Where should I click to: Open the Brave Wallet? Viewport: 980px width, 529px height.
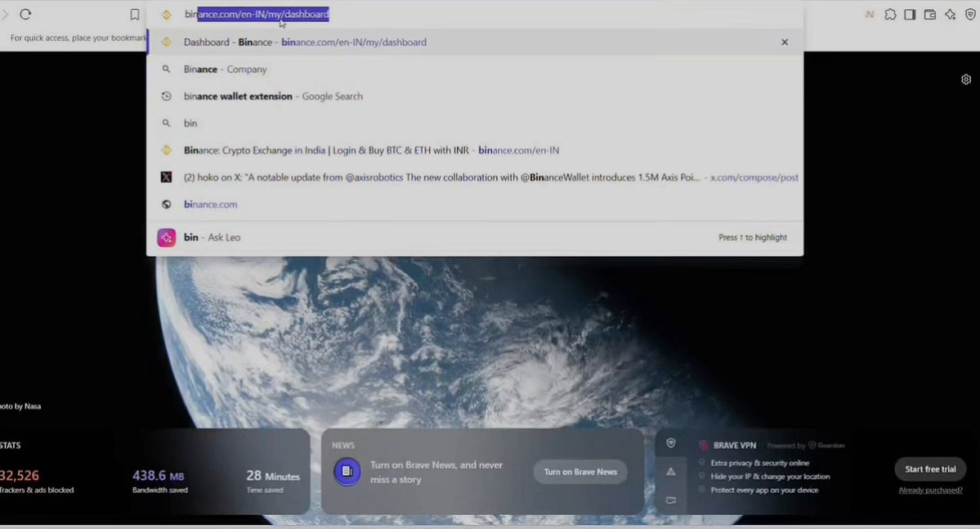pos(930,15)
